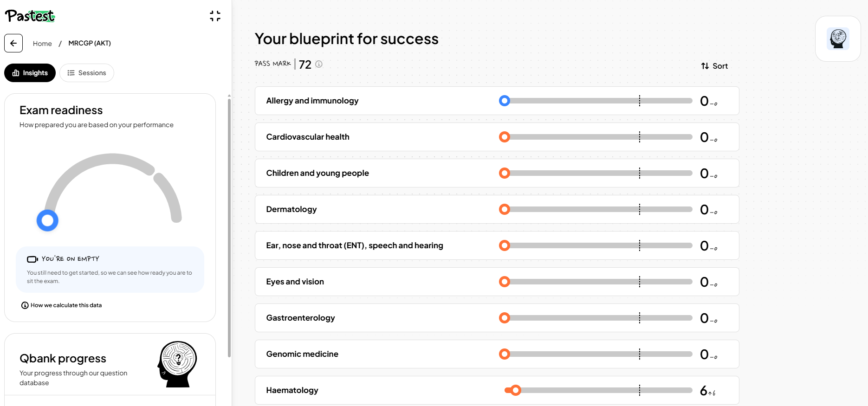Open the Cardiovascular health row
Viewport: 868px width, 406px height.
497,137
